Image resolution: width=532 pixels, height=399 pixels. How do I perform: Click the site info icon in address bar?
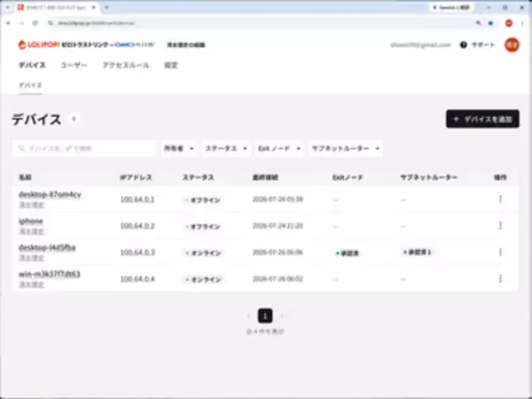(51, 23)
